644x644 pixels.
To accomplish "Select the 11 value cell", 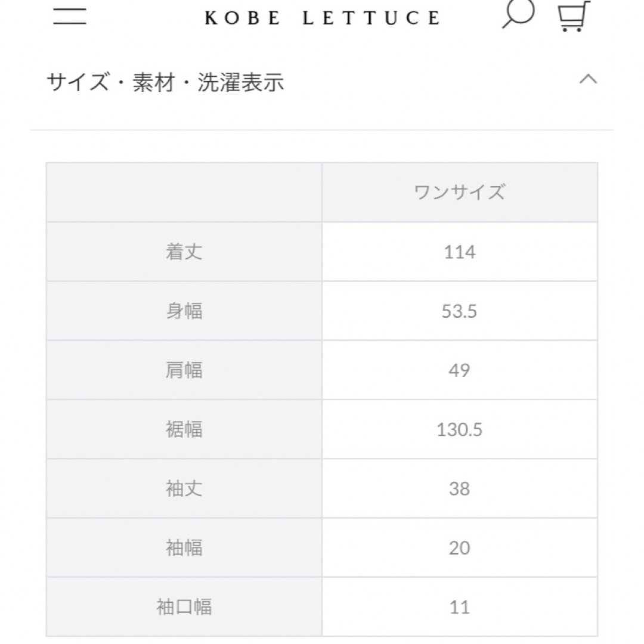I will pos(460,606).
